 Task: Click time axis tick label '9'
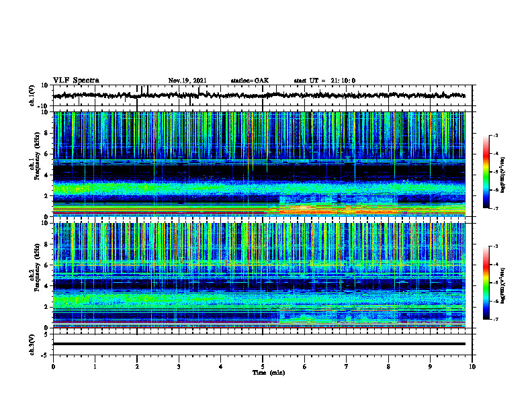tap(430, 367)
